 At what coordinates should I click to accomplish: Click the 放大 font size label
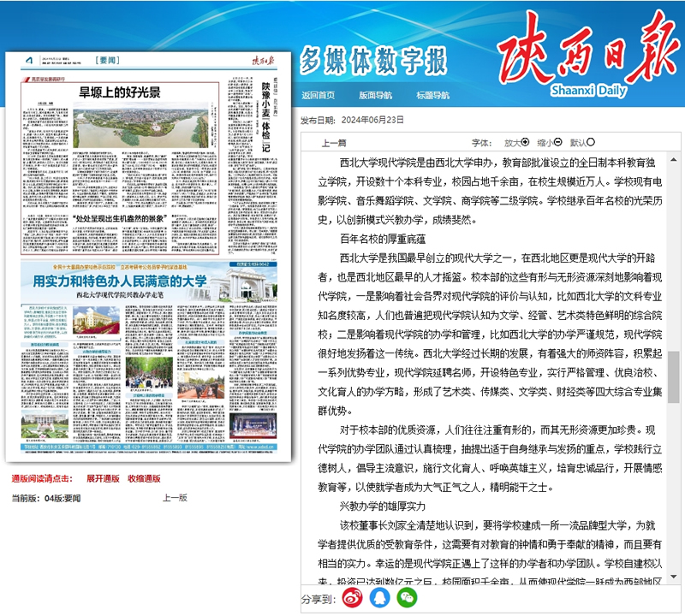tap(512, 143)
